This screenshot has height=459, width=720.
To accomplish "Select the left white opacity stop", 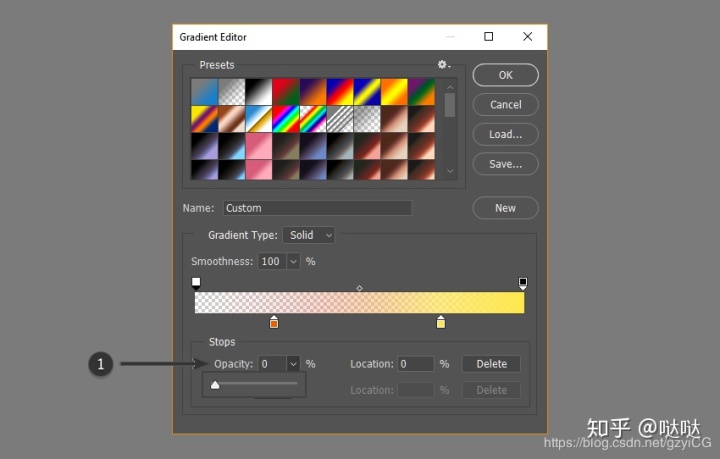I will tap(196, 283).
